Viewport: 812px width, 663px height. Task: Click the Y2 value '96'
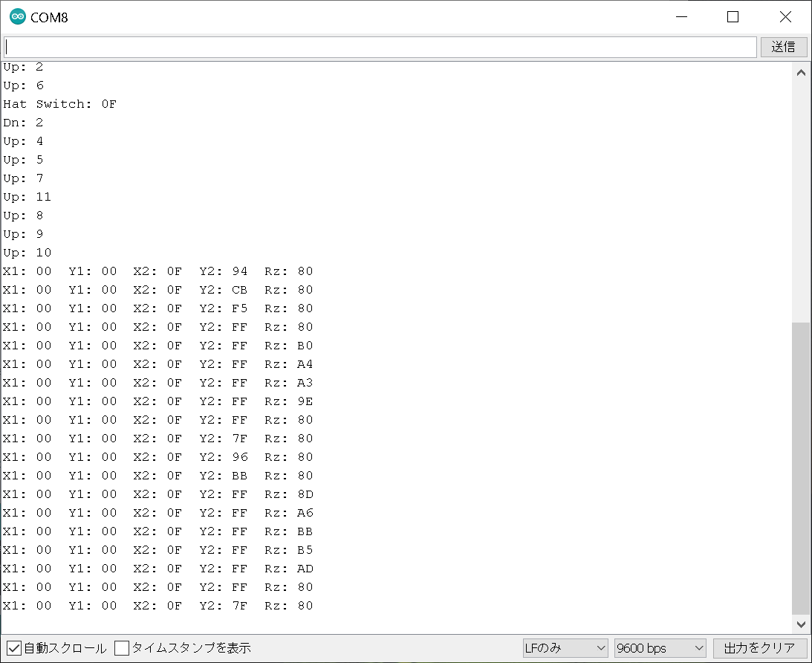(x=240, y=457)
